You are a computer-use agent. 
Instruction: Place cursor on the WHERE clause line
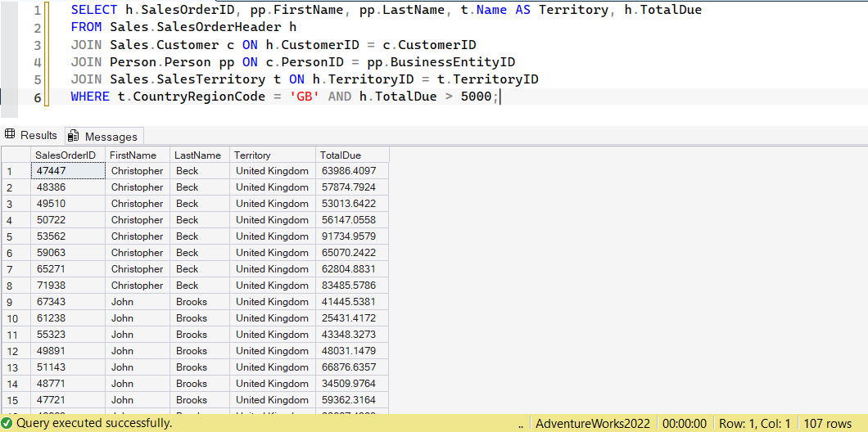pos(284,97)
